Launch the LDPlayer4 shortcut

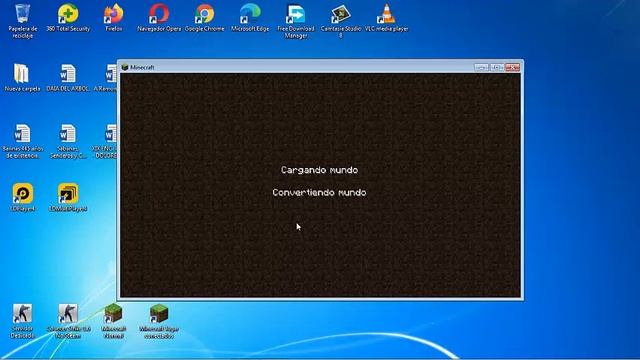click(22, 198)
